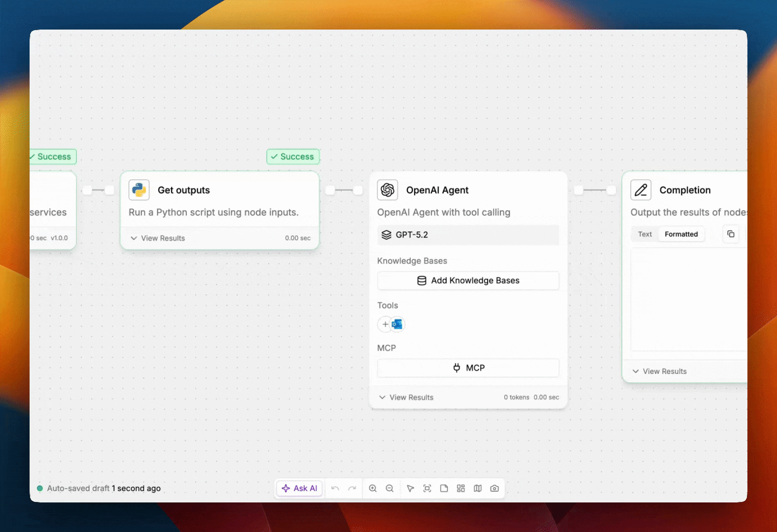Image resolution: width=777 pixels, height=532 pixels.
Task: Click the undo arrow
Action: 335,488
